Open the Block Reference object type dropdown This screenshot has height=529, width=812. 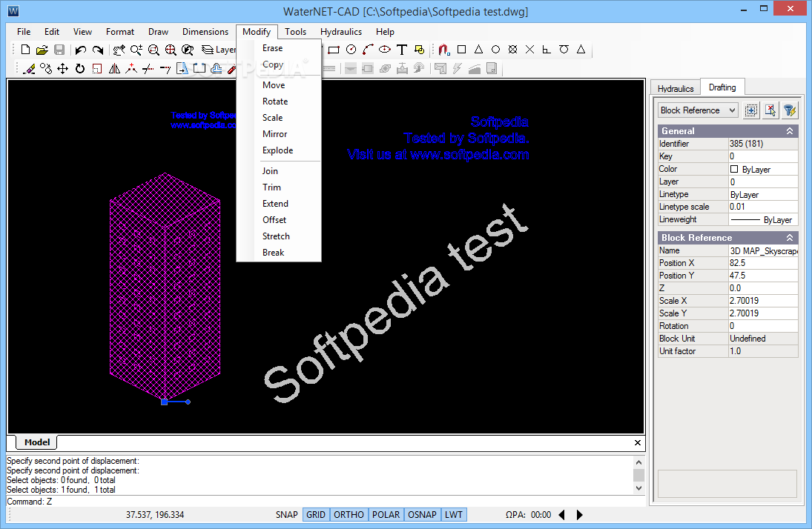(698, 110)
